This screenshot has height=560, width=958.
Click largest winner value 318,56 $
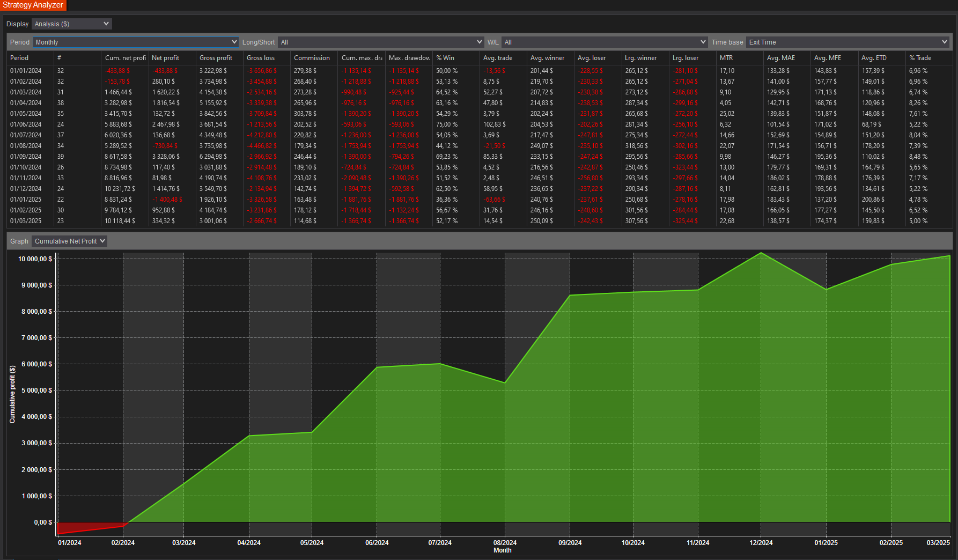pos(637,146)
